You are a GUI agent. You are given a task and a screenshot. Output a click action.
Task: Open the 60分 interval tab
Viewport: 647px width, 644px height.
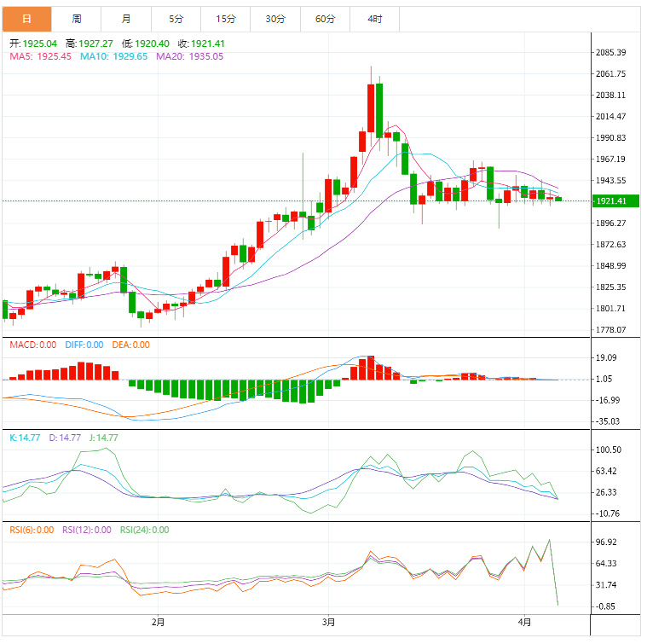tap(325, 18)
